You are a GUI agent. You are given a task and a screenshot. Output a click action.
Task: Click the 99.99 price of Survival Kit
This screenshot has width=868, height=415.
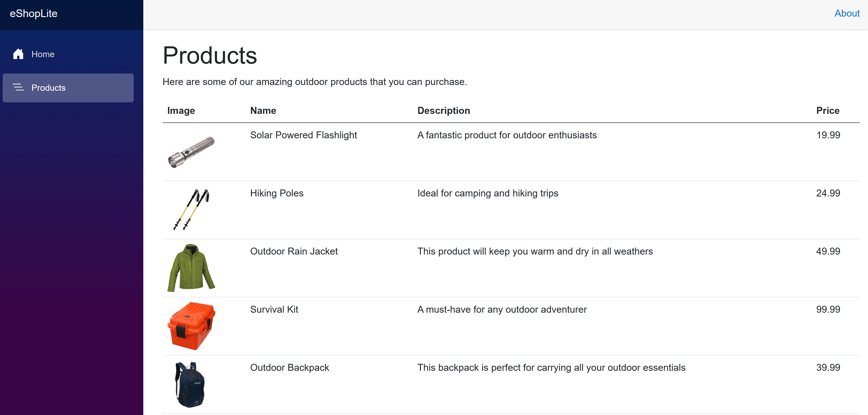click(x=828, y=309)
